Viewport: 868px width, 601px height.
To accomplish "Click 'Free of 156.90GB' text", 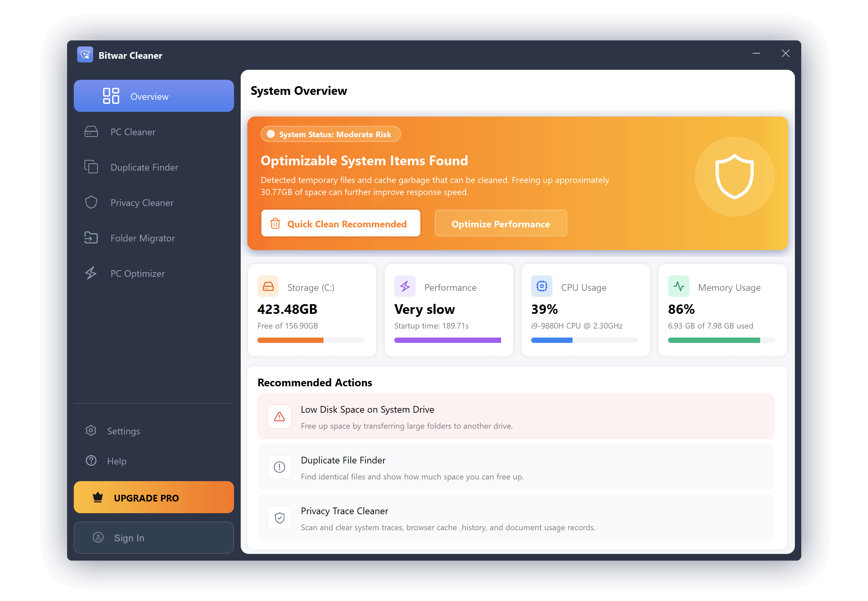I will [x=287, y=326].
